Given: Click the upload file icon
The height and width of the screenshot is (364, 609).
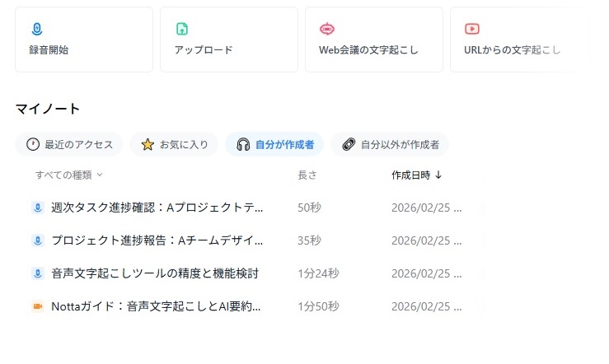Looking at the screenshot, I should pyautogui.click(x=182, y=29).
